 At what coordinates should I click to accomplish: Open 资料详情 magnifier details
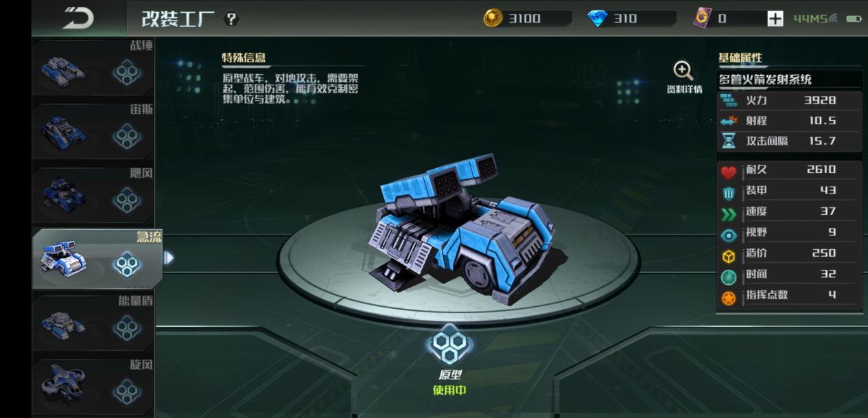pos(684,78)
